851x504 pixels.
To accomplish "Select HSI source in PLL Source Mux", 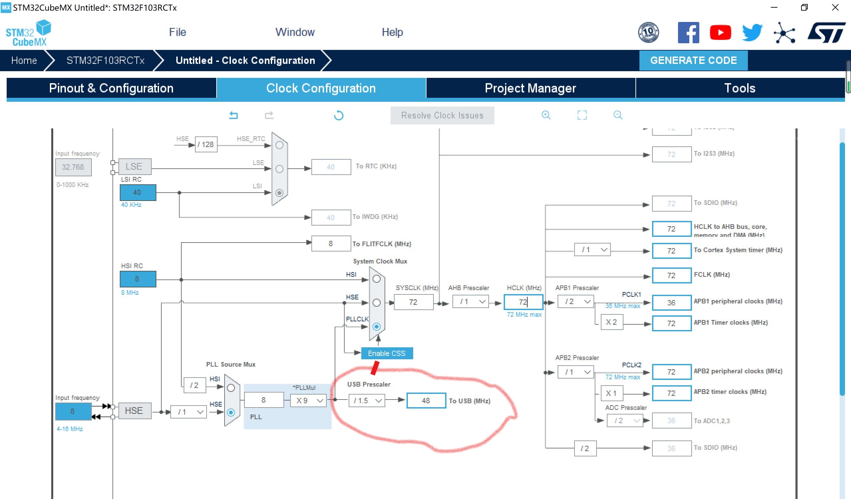I will pyautogui.click(x=231, y=388).
